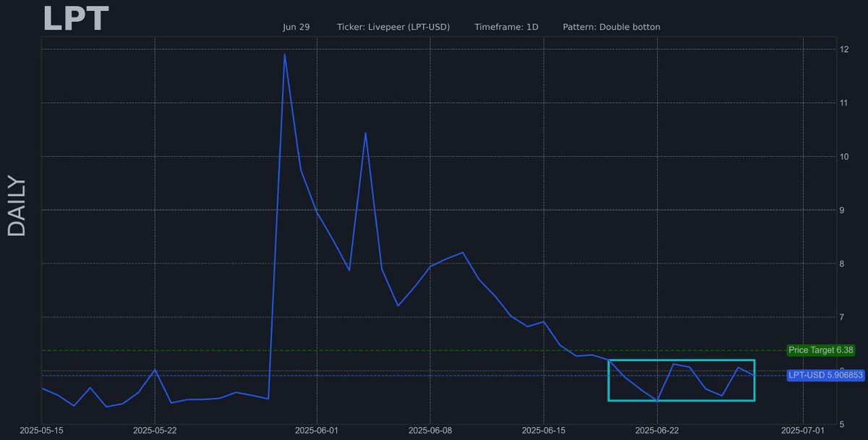Click the y-axis value 11
Viewport: 868px width, 440px height.
[x=843, y=103]
